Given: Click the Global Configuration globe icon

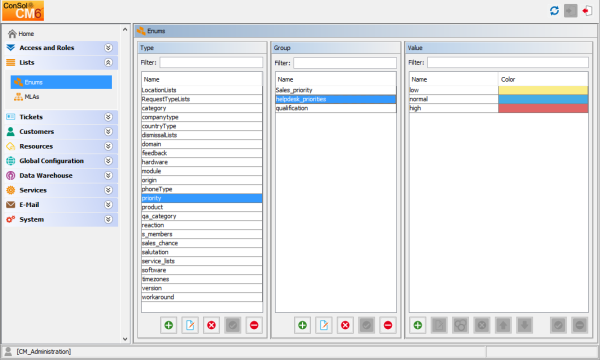Looking at the screenshot, I should (11, 161).
